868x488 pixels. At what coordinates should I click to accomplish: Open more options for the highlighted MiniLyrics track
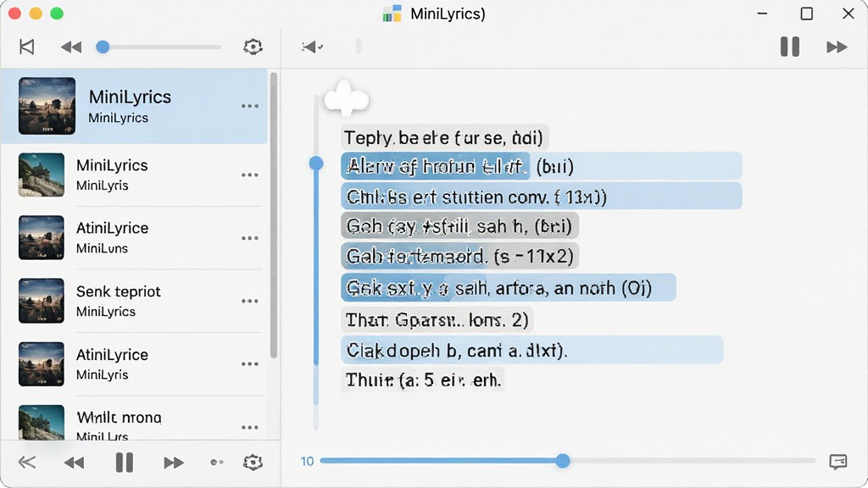click(x=250, y=106)
